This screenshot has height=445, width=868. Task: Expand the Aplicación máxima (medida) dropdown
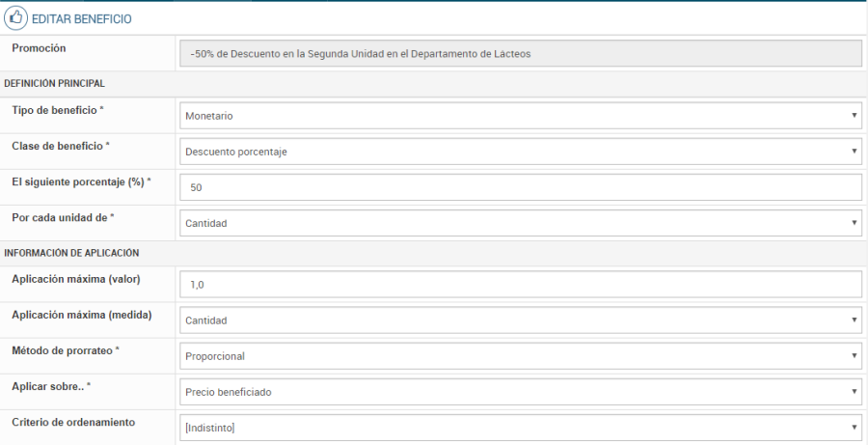coord(520,320)
